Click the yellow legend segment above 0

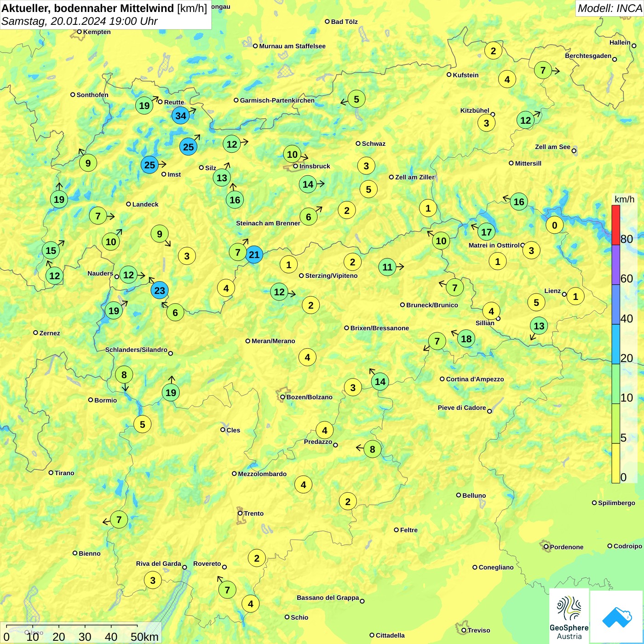[616, 463]
